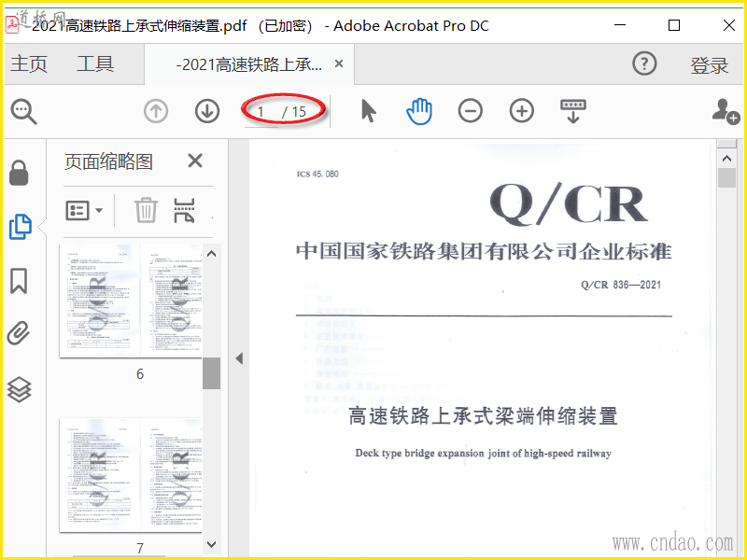Open the help question mark menu
The width and height of the screenshot is (747, 560).
tap(644, 63)
